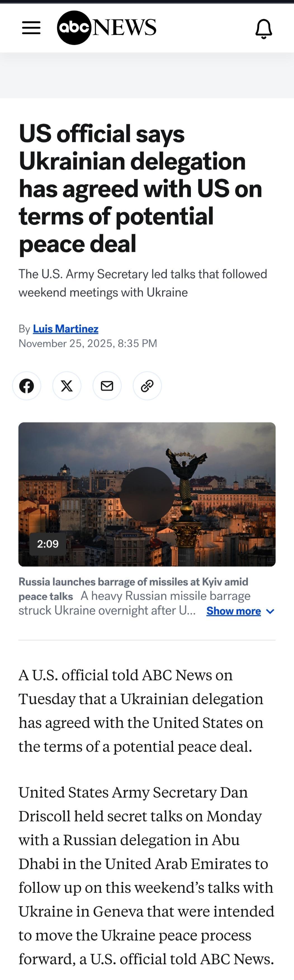This screenshot has width=294, height=980.
Task: Open the notifications bell
Action: (264, 28)
